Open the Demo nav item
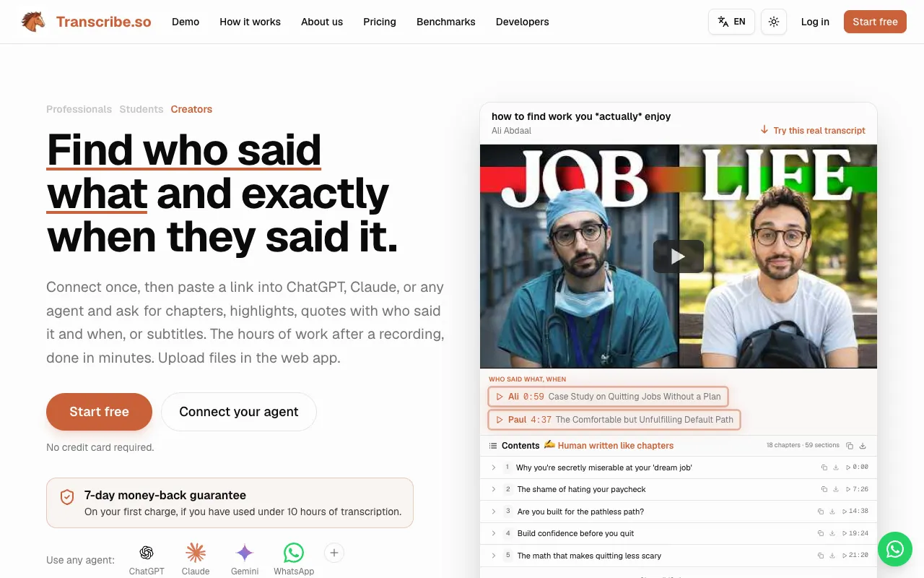Image resolution: width=924 pixels, height=578 pixels. coord(186,22)
